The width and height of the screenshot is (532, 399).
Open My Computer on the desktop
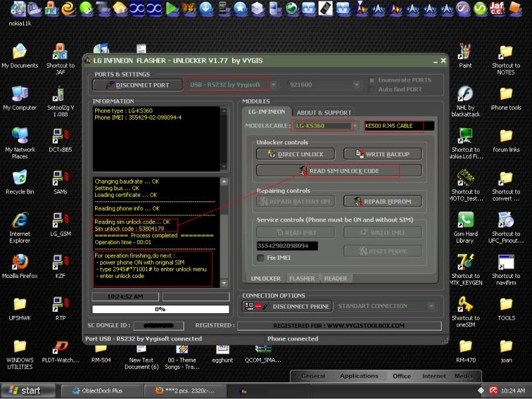click(20, 98)
